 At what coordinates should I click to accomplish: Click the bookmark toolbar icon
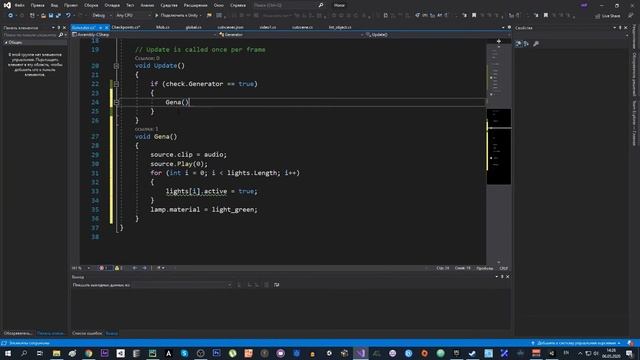click(x=474, y=16)
